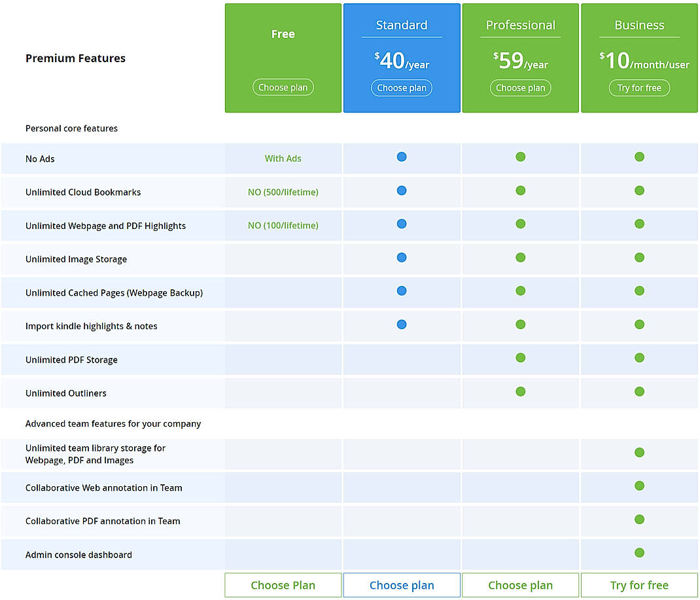Click 'Collaborative PDF annotation in Team' label
700x600 pixels.
(x=103, y=521)
